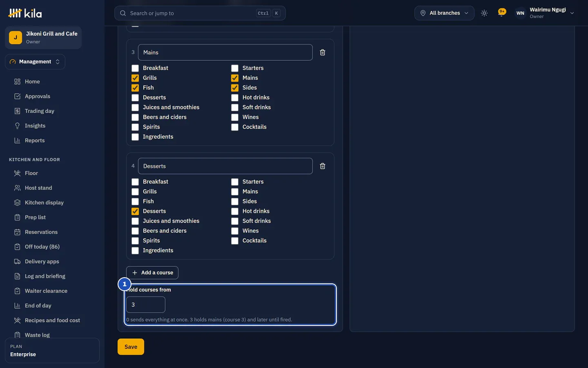The width and height of the screenshot is (588, 368).
Task: Delete the Mains course with trash icon
Action: (323, 52)
